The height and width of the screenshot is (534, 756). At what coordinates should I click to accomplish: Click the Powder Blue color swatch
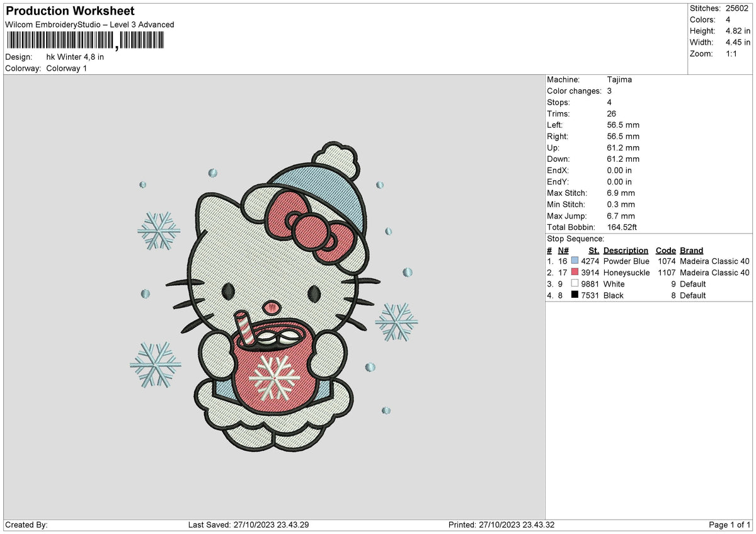click(x=575, y=261)
